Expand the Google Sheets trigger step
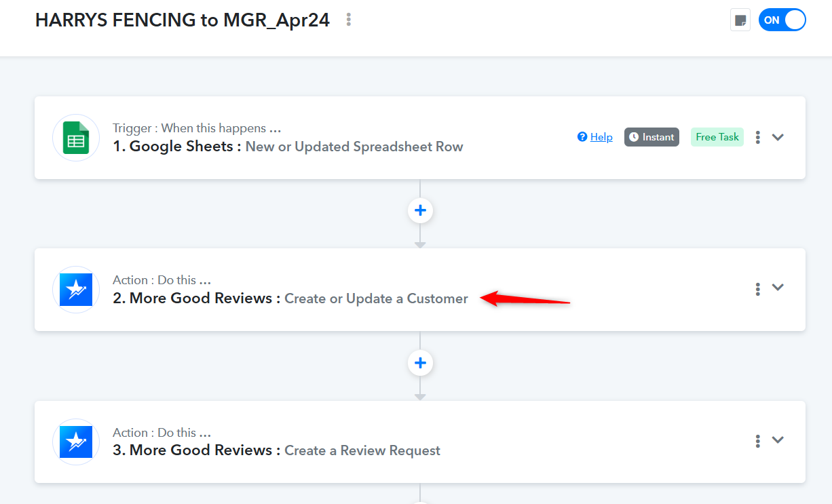This screenshot has width=832, height=504. [x=778, y=137]
